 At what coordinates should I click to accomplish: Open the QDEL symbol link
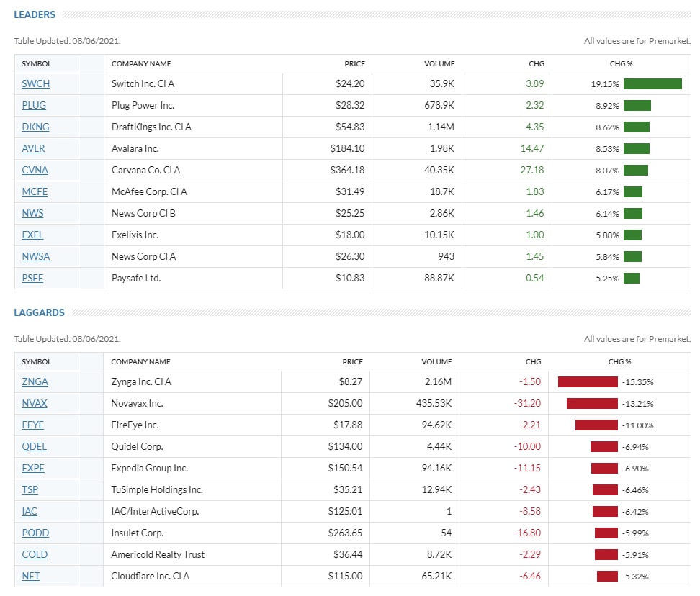pyautogui.click(x=35, y=446)
